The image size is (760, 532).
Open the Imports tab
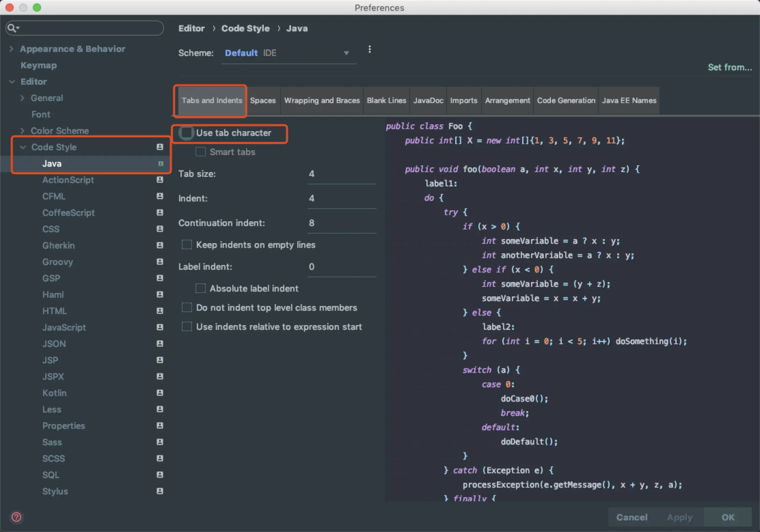(x=463, y=100)
